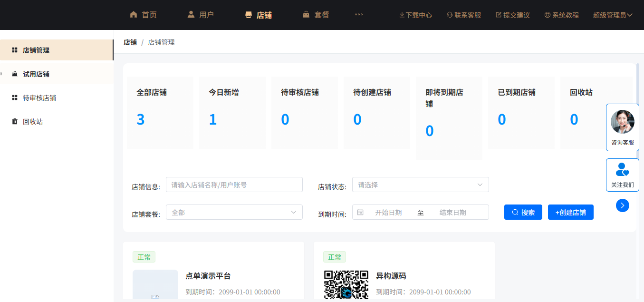644x302 pixels.
Task: Scan the 异构源码 QR code thumbnail
Action: pos(346,285)
